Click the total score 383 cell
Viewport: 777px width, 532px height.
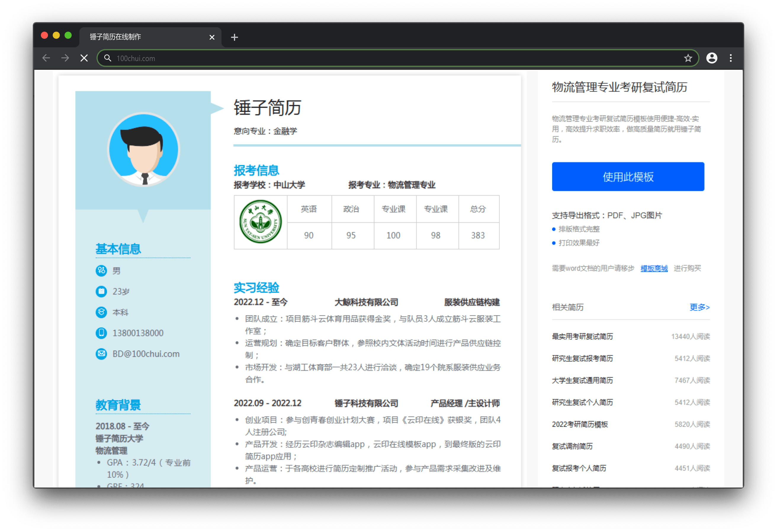coord(478,236)
